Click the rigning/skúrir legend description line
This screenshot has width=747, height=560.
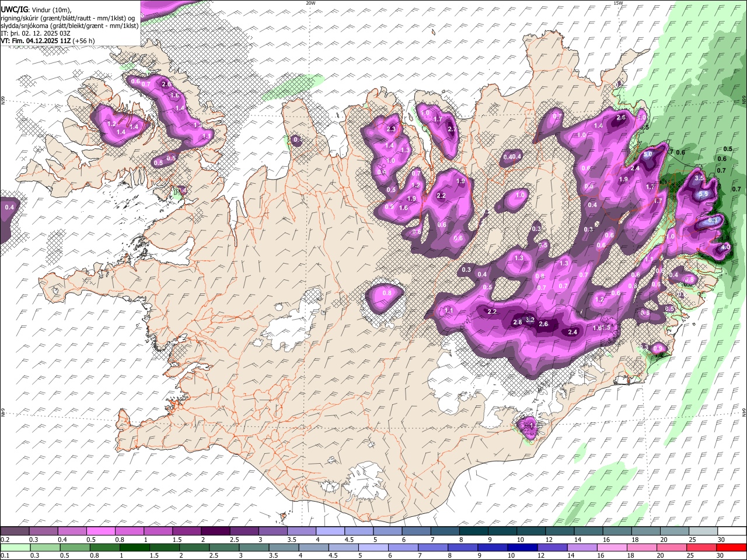(x=68, y=17)
